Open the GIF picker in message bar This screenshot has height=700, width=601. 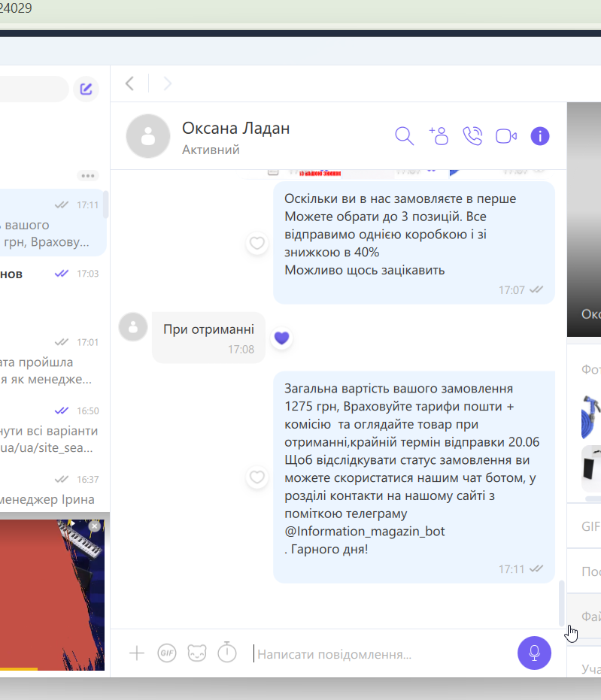tap(166, 653)
